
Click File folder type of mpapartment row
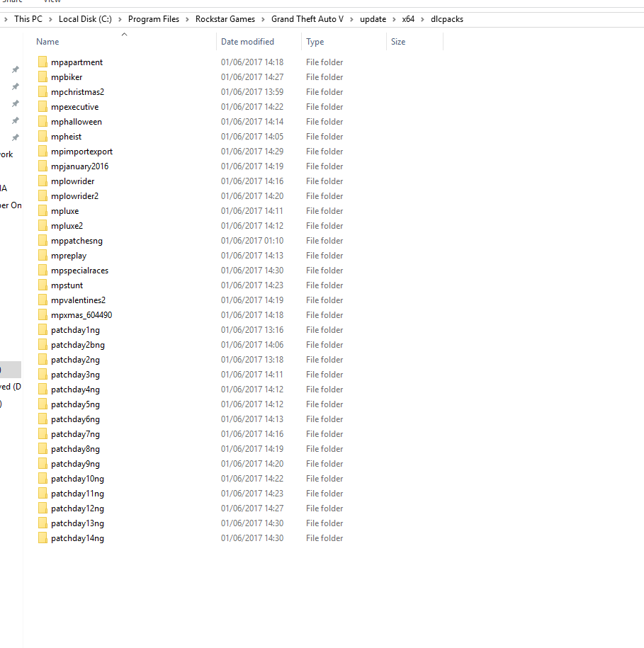[324, 62]
